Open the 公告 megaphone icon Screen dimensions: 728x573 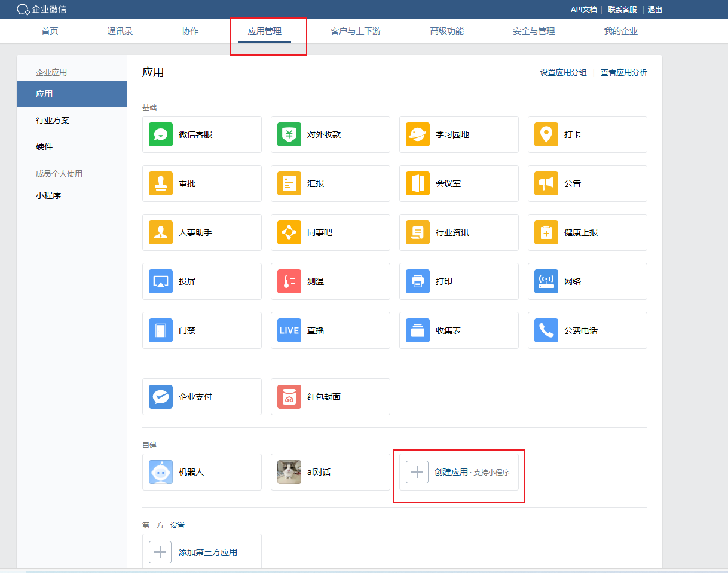click(546, 183)
